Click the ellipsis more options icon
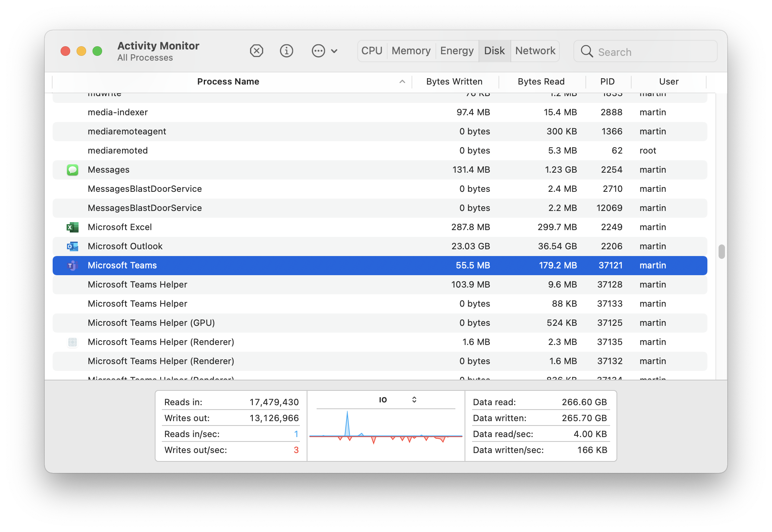Viewport: 772px width, 532px height. pyautogui.click(x=318, y=51)
